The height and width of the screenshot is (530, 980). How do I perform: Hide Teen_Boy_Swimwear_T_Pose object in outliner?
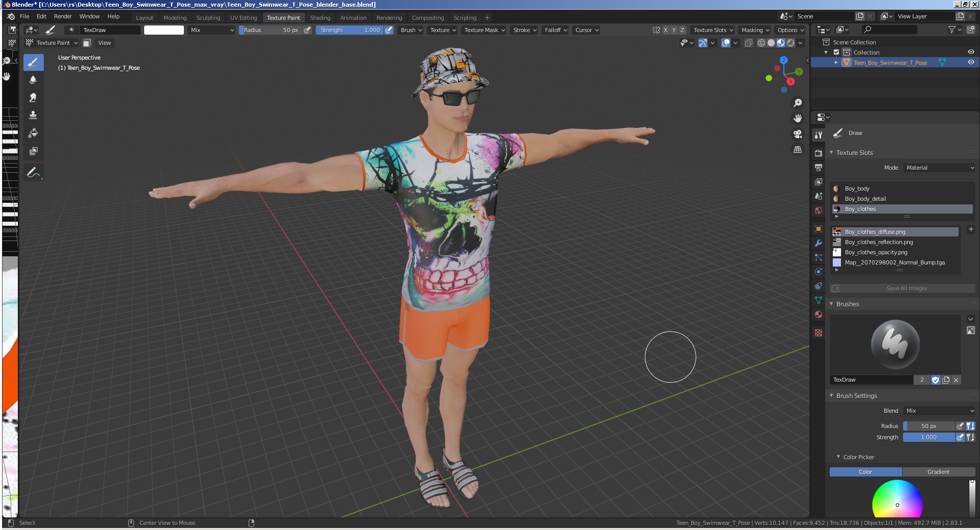coord(971,63)
